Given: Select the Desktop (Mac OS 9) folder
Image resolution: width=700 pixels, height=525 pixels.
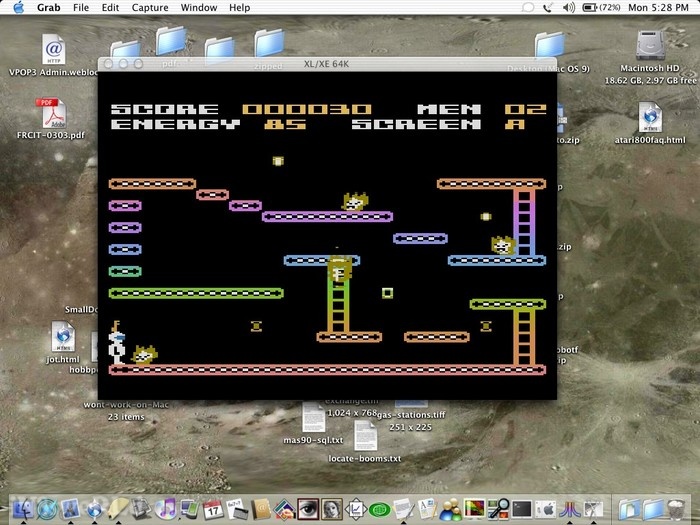Looking at the screenshot, I should (x=550, y=46).
